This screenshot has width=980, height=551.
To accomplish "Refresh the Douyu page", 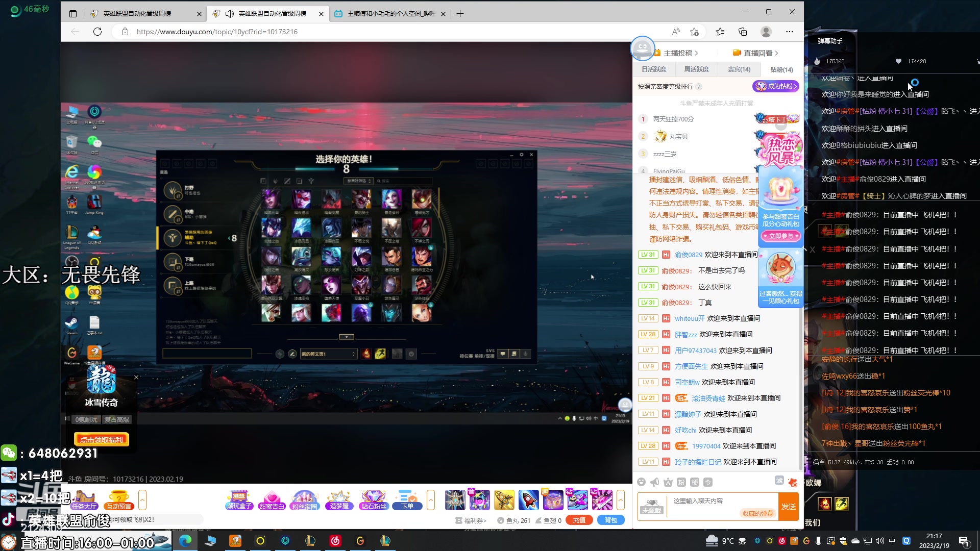I will pos(97,32).
